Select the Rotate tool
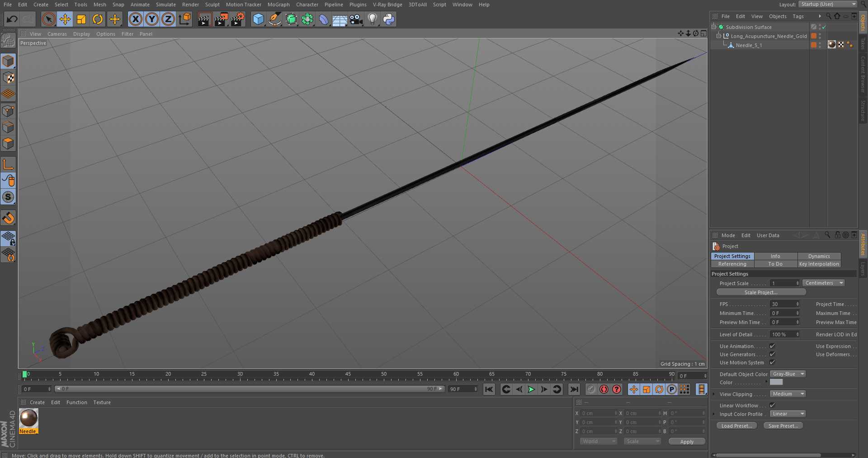This screenshot has height=458, width=868. 98,19
